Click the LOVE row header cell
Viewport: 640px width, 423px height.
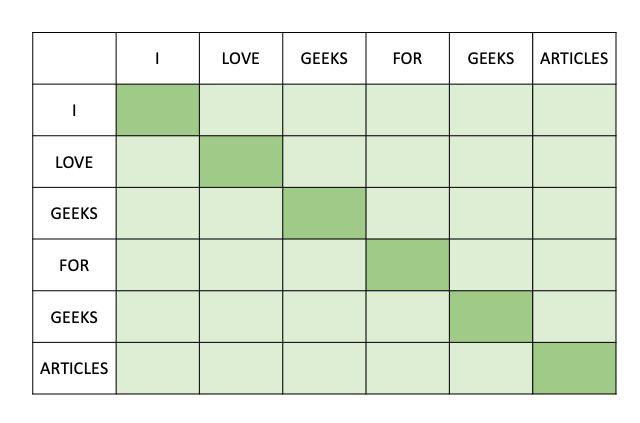[74, 162]
